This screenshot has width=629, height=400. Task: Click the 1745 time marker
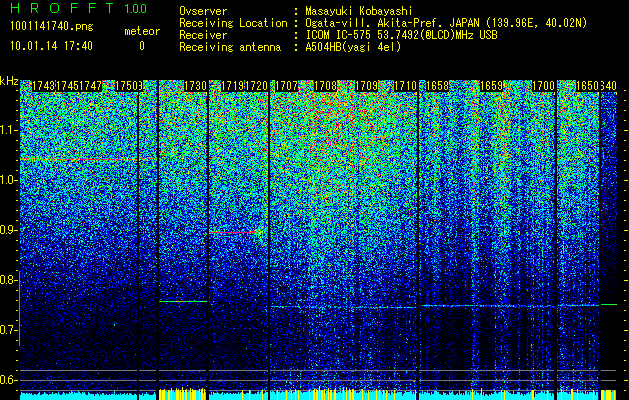click(67, 86)
